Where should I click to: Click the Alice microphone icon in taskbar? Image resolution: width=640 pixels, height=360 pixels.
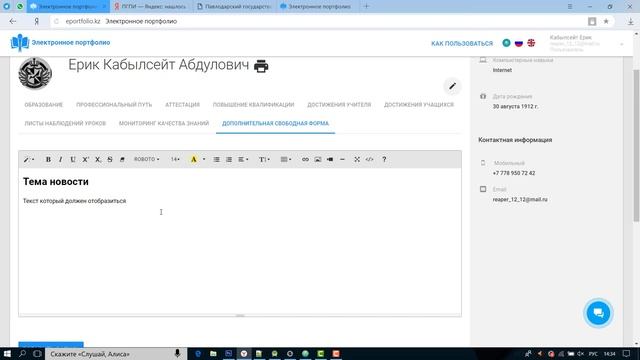pyautogui.click(x=177, y=354)
